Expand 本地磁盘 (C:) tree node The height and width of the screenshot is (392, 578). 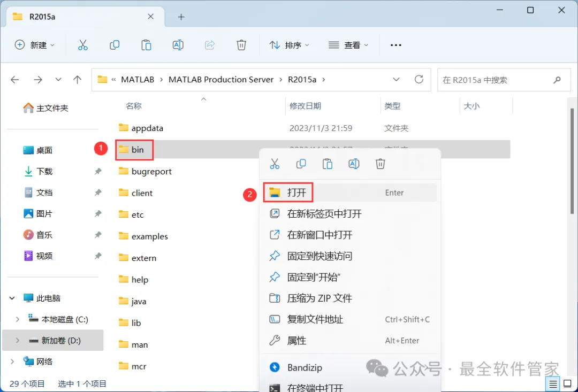click(17, 319)
